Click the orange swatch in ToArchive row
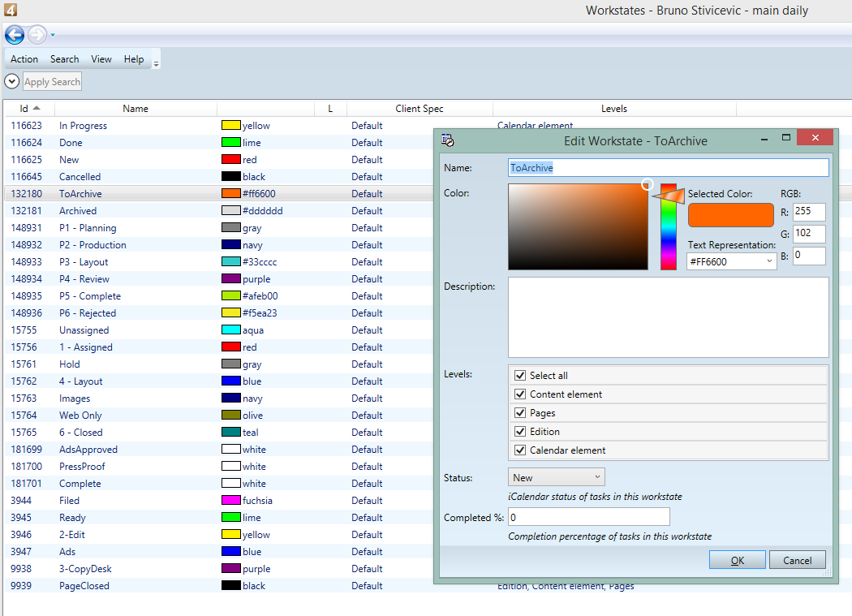The height and width of the screenshot is (616, 852). (x=230, y=194)
